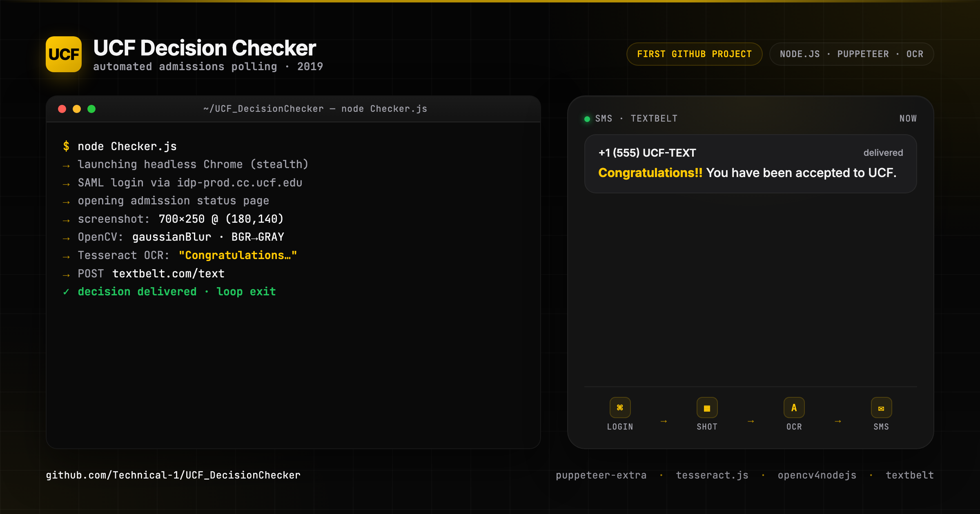Click the 'OpenCV: gaussianBlur · BGR→GRAY' line
The image size is (980, 514).
coord(174,237)
